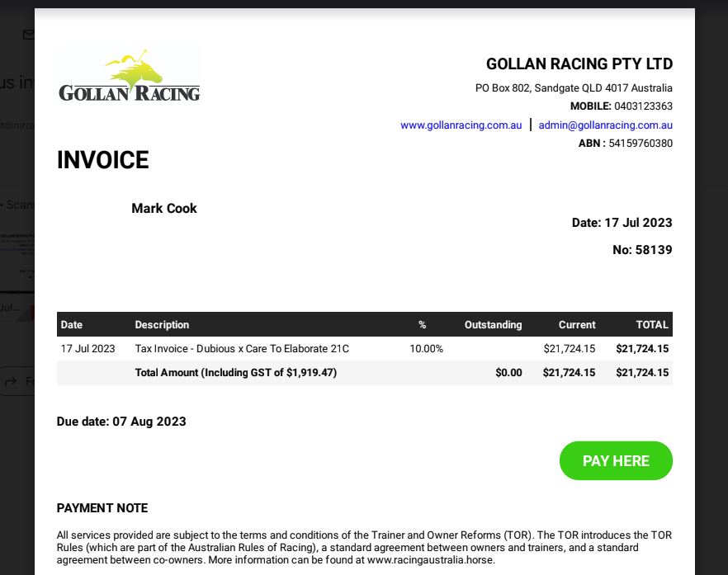Select the Description column header
This screenshot has height=575, width=728.
tap(162, 324)
